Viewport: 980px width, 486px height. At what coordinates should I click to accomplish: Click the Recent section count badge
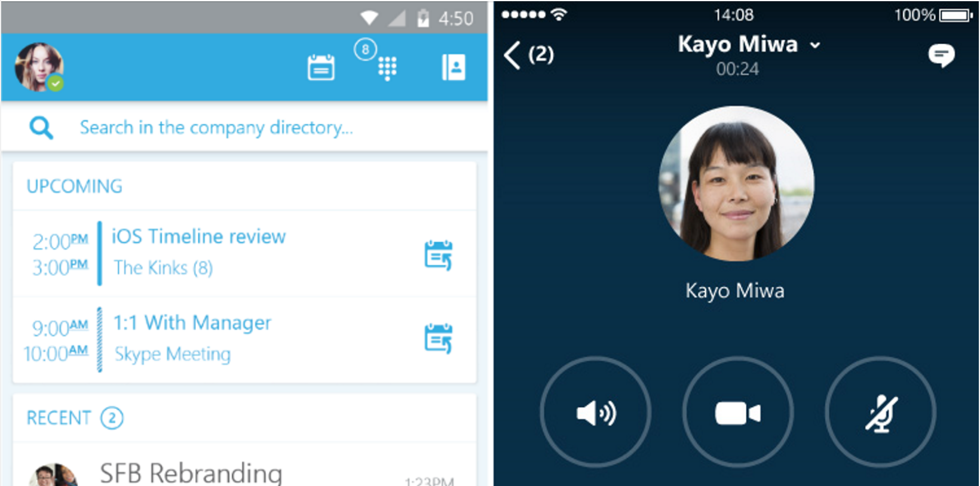pyautogui.click(x=112, y=418)
